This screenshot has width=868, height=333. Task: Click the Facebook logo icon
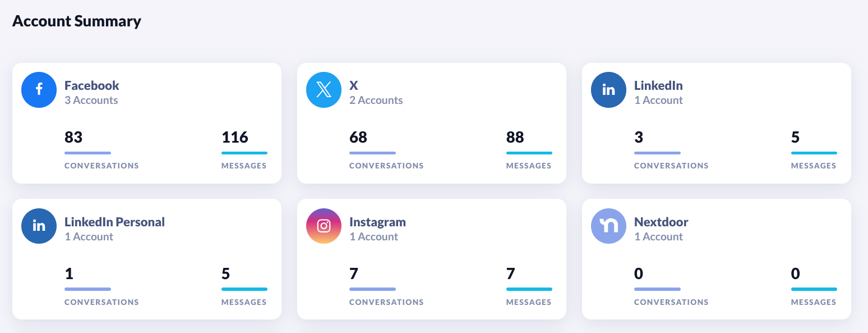[39, 90]
